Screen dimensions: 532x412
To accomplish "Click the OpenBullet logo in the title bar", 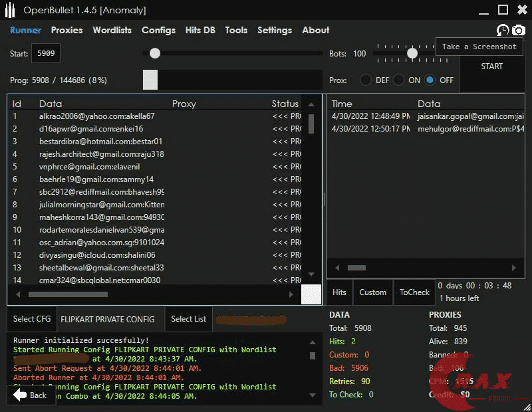I will coord(10,10).
